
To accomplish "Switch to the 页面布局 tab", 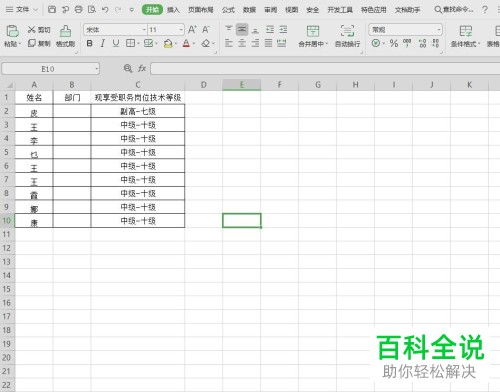I will point(201,10).
